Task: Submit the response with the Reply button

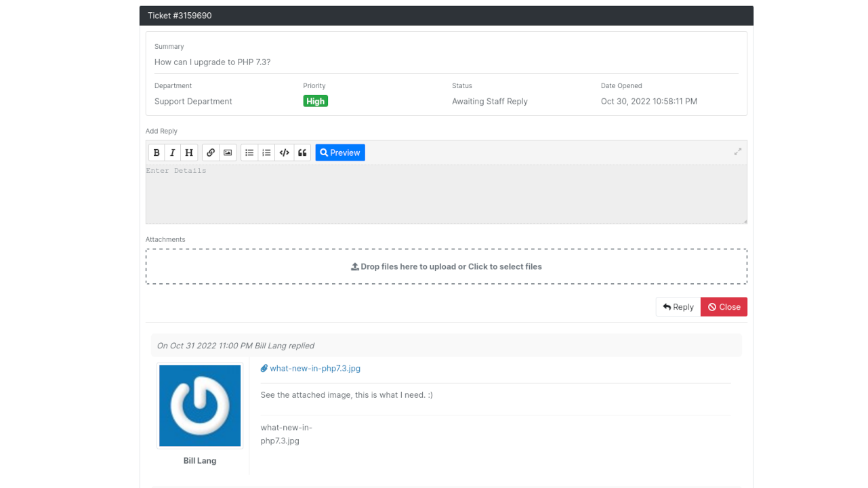Action: pos(678,307)
